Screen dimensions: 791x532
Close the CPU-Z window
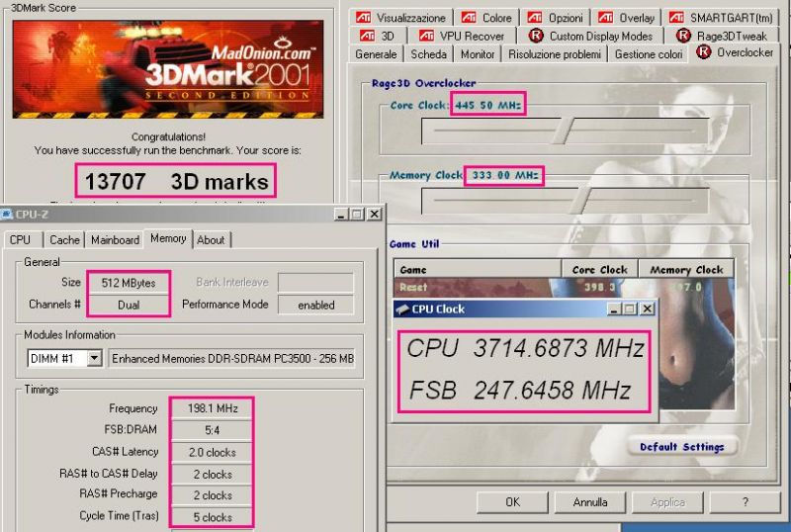point(375,214)
